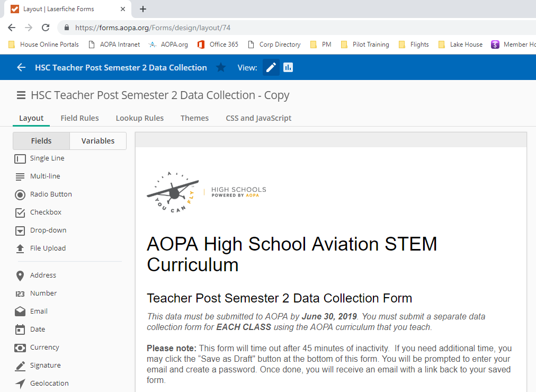Add a Currency field
The width and height of the screenshot is (536, 392).
(44, 348)
